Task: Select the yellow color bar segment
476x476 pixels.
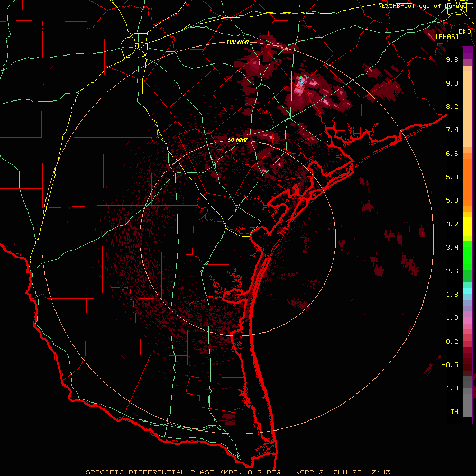Action: click(x=467, y=226)
